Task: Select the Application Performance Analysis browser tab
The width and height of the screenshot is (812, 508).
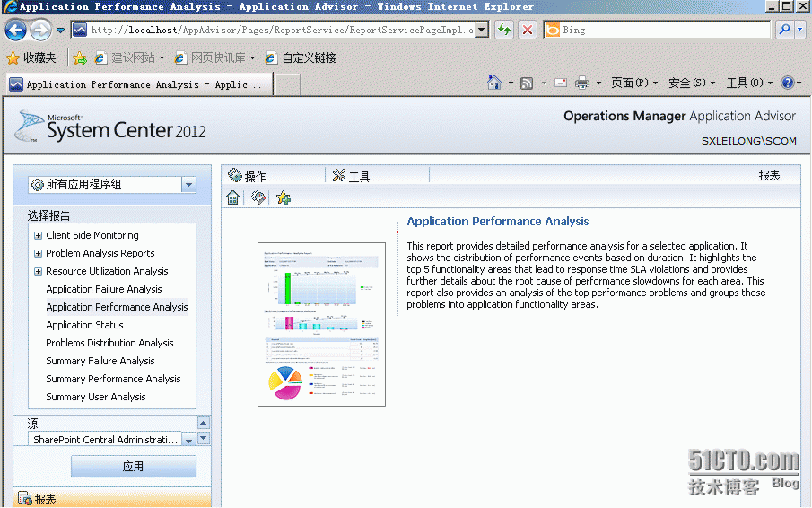Action: click(x=139, y=84)
